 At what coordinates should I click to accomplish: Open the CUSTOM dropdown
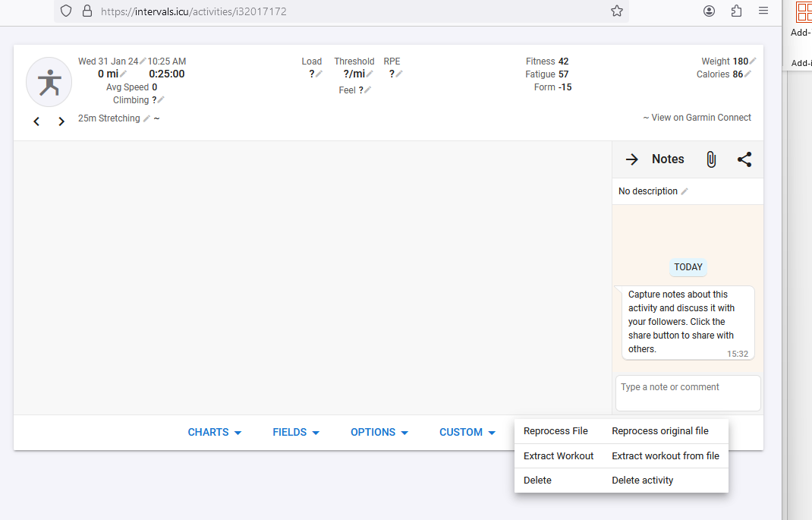[x=467, y=432]
